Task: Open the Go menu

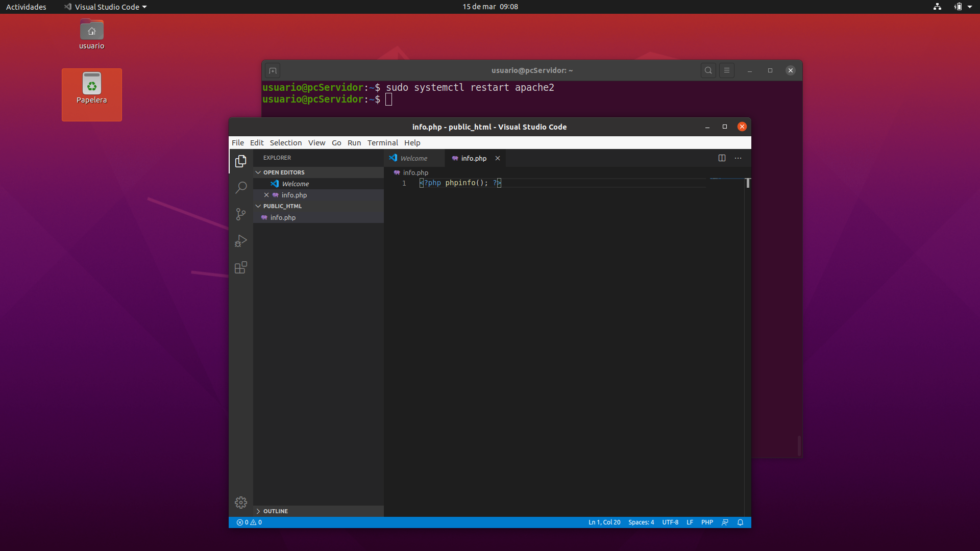Action: pyautogui.click(x=336, y=143)
